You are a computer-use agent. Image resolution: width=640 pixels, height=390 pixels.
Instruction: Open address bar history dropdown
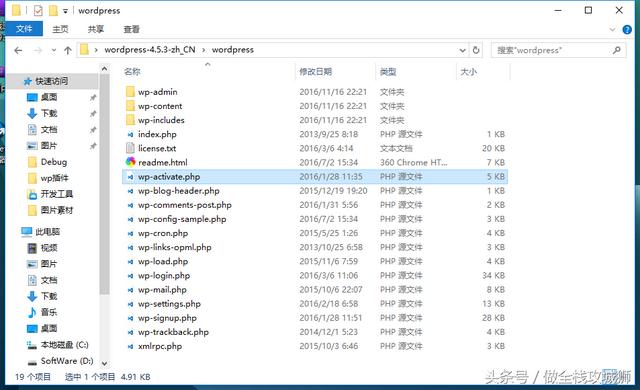[x=462, y=50]
